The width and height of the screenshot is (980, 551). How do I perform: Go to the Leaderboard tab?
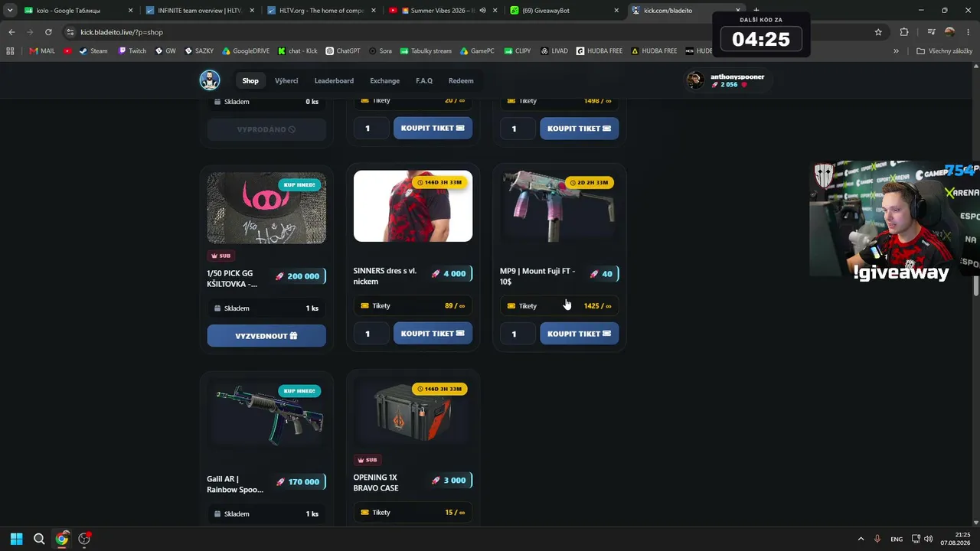[x=334, y=80]
